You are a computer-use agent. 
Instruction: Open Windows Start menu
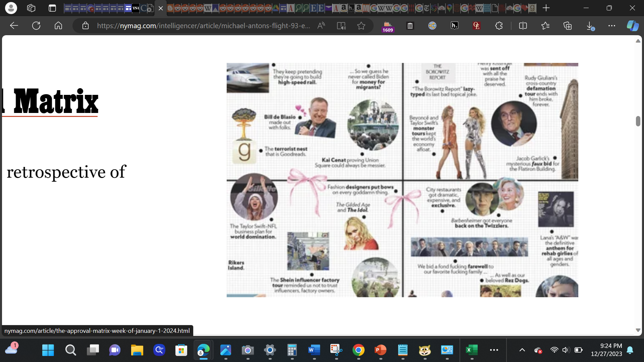coord(48,350)
